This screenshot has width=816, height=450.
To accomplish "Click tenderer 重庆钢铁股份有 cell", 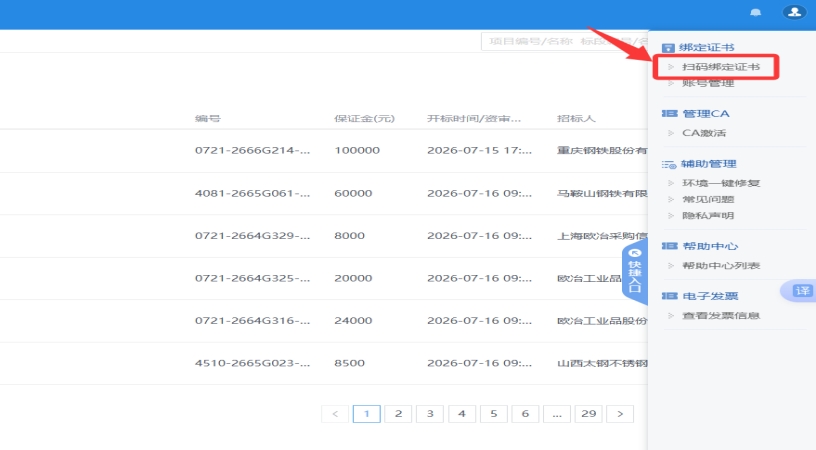I will [x=602, y=150].
